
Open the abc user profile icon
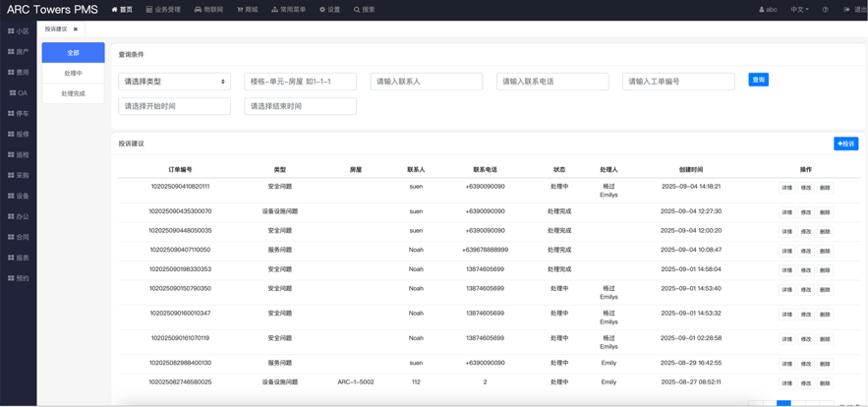[762, 10]
